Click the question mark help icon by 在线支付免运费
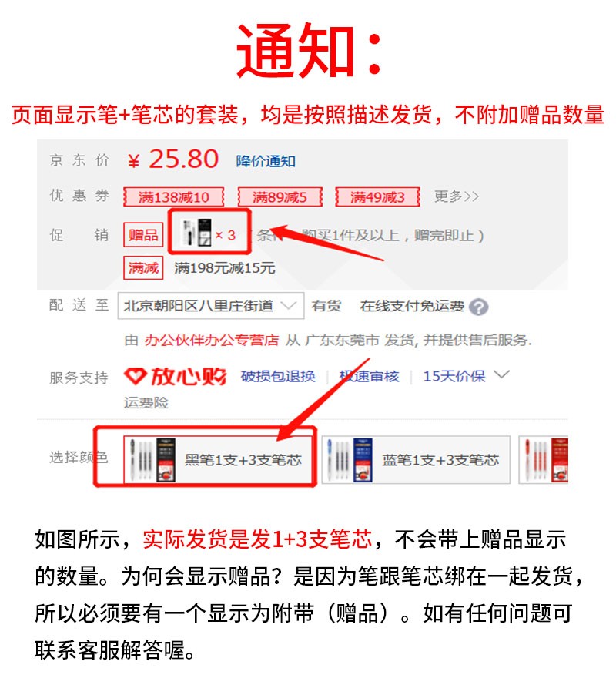Screen dimensions: 616x685 [478, 307]
